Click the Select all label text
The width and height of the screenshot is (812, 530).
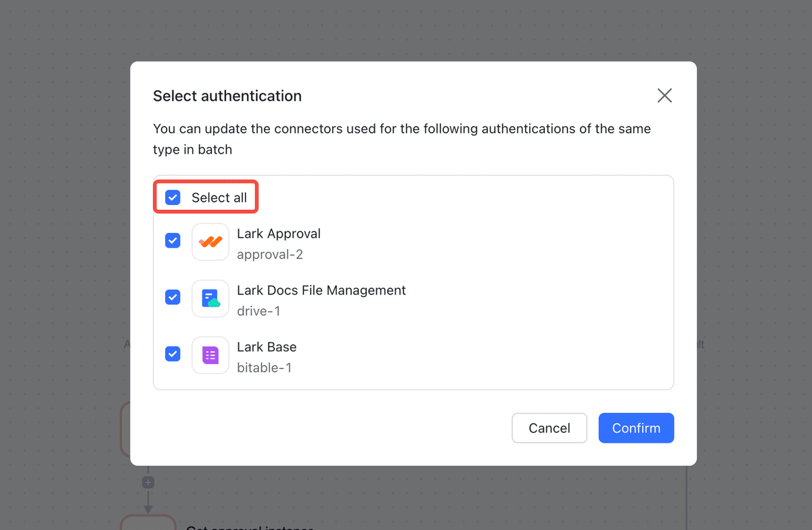coord(219,198)
